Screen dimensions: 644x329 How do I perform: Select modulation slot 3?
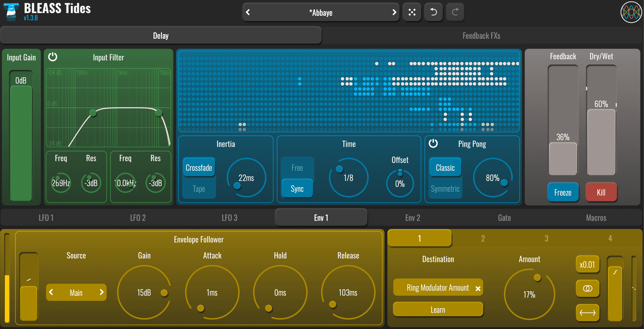(x=546, y=238)
